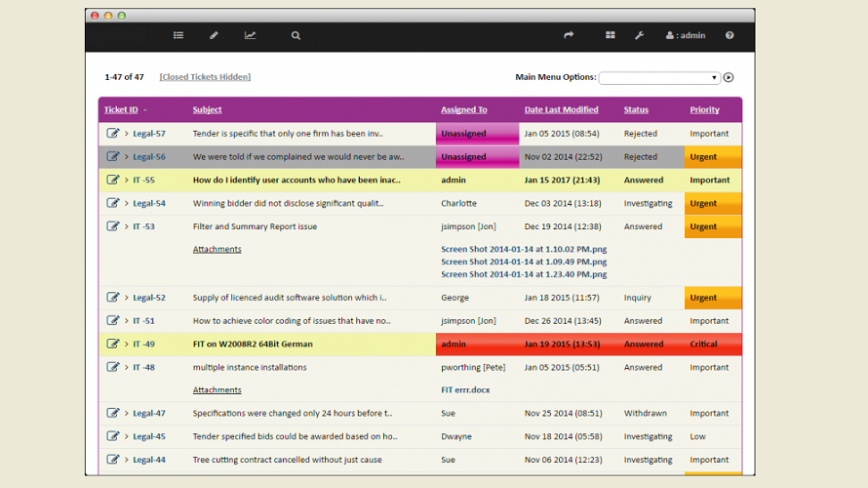Click Critical priority cell of IT-49
Viewport: 868px width, 488px height.
click(704, 345)
